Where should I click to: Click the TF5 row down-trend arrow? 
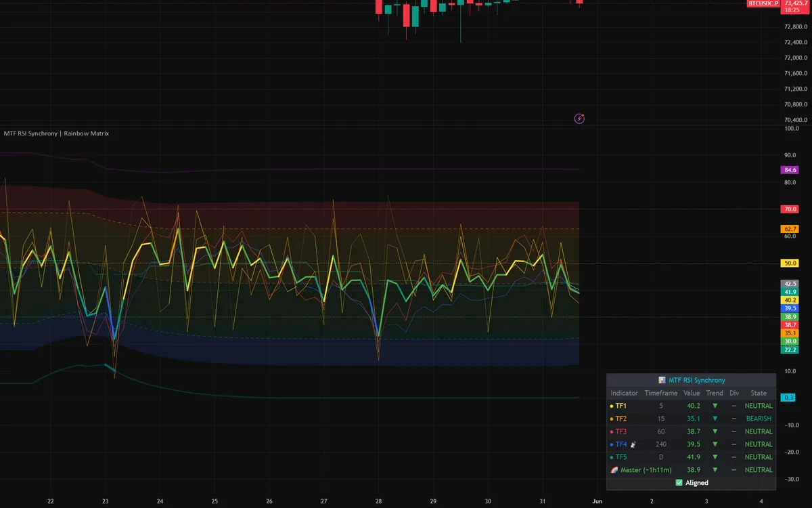click(715, 457)
